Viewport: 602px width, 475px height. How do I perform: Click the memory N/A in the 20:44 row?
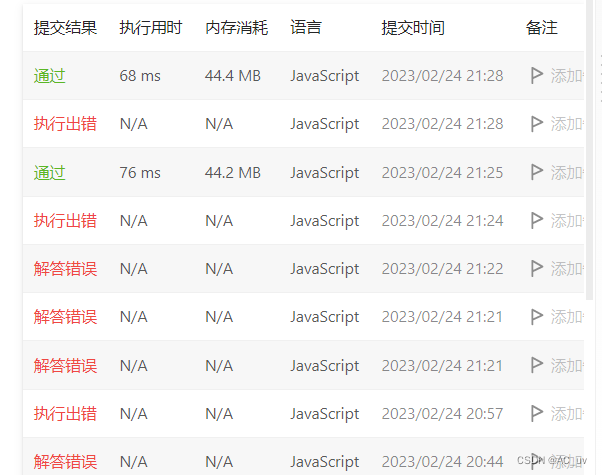219,462
